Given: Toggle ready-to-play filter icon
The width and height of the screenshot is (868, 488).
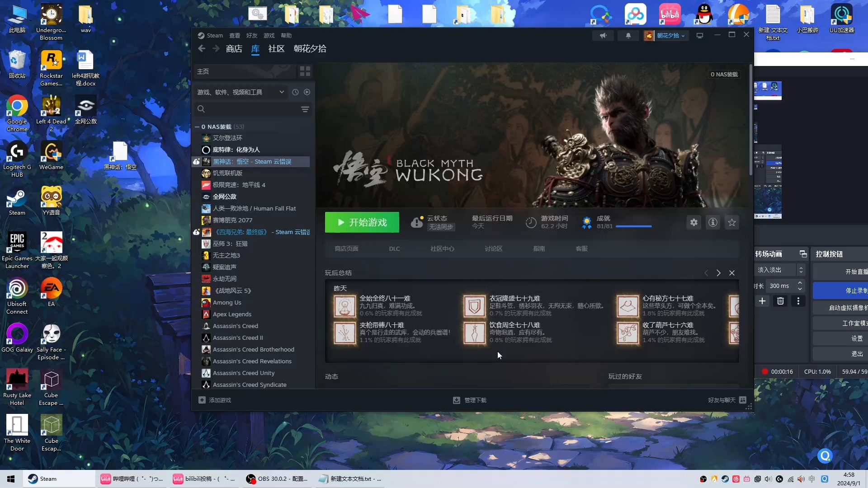Looking at the screenshot, I should pyautogui.click(x=307, y=92).
